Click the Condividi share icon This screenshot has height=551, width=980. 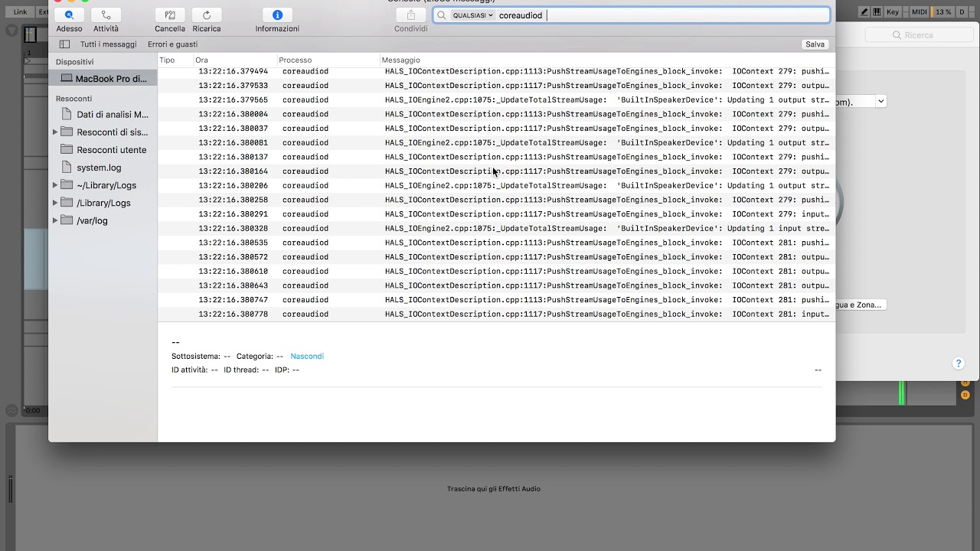[x=411, y=15]
